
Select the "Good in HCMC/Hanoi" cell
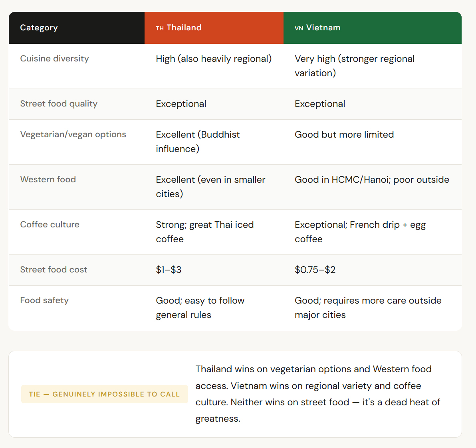point(372,180)
